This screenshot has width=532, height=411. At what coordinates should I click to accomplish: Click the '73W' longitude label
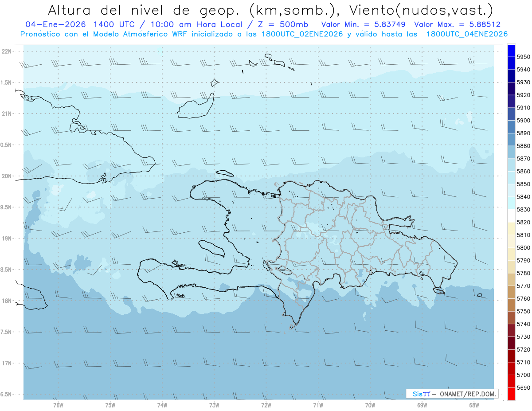click(x=214, y=405)
